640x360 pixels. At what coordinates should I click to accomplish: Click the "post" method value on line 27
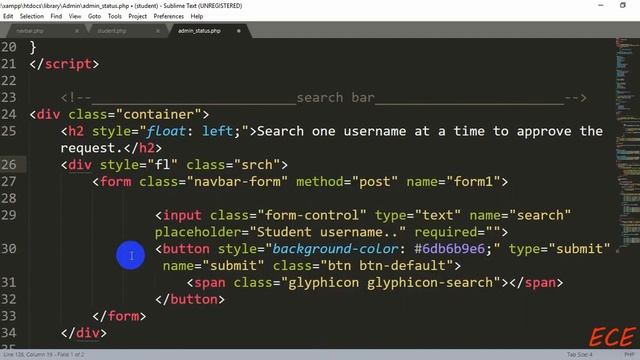[375, 182]
